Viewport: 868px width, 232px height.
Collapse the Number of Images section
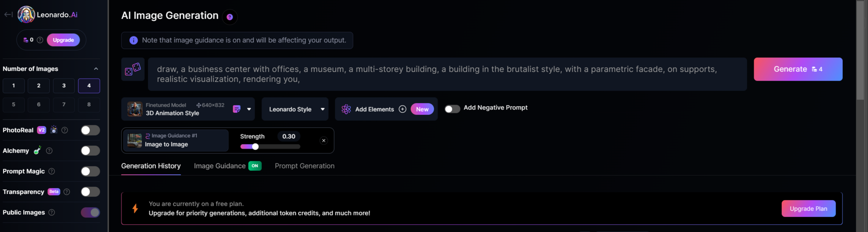coord(95,69)
